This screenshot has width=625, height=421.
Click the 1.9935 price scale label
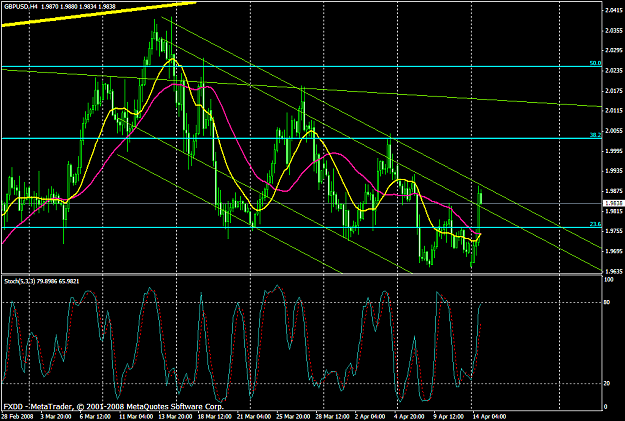(x=613, y=171)
